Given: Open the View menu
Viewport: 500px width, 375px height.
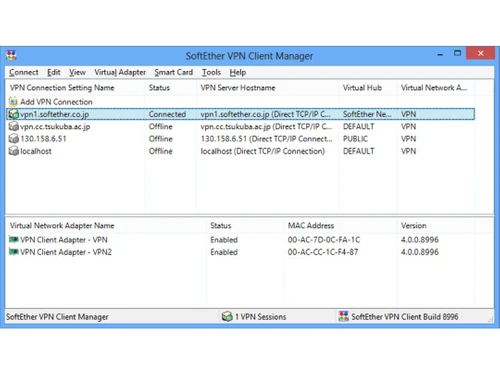Looking at the screenshot, I should [77, 72].
